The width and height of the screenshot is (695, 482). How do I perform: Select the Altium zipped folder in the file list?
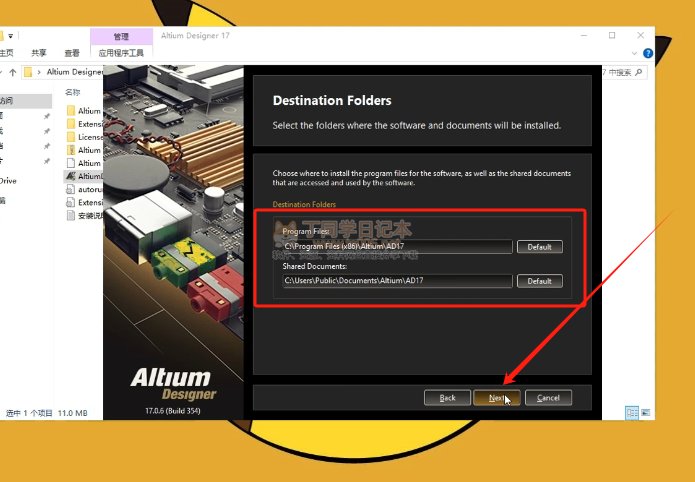coord(84,150)
